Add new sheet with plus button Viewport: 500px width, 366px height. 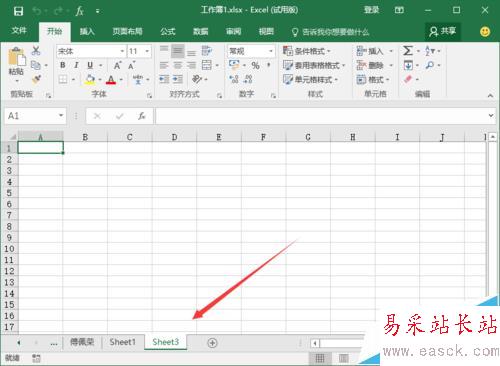pos(212,343)
